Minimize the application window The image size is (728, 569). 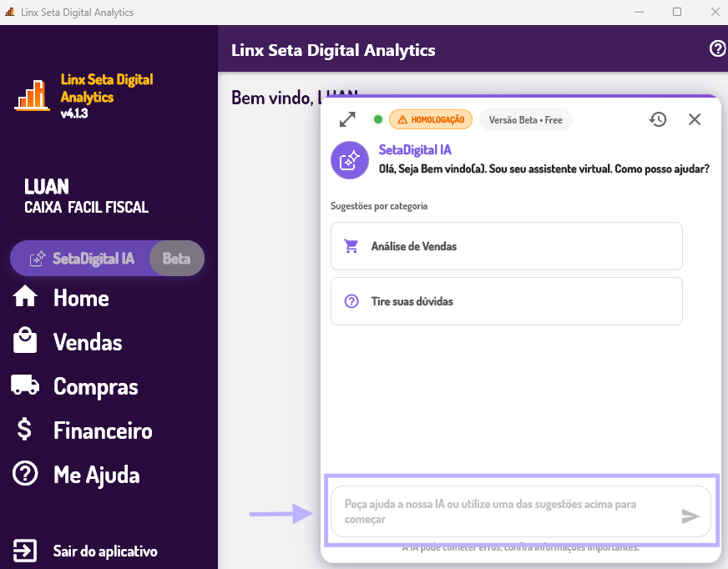pos(640,12)
